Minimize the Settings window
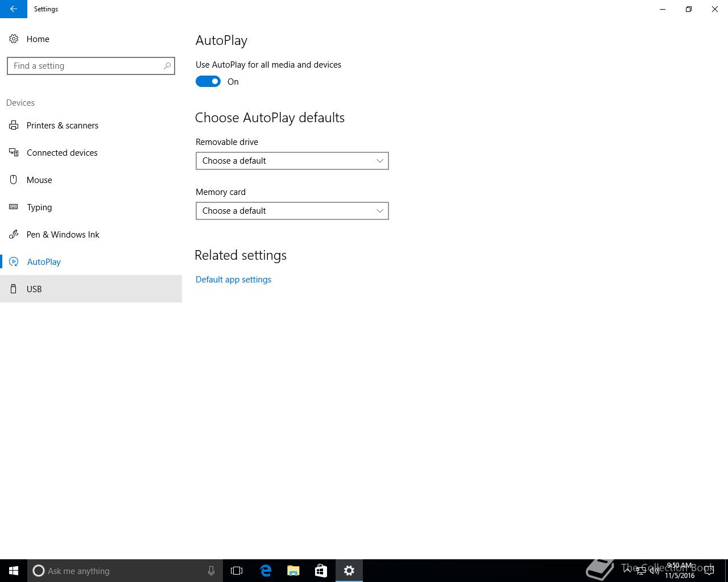 point(663,9)
